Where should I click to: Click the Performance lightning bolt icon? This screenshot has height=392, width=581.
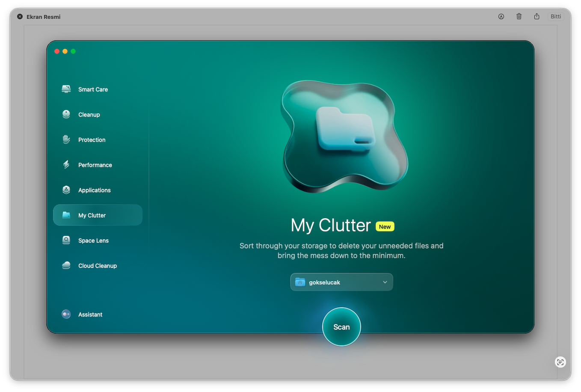66,165
